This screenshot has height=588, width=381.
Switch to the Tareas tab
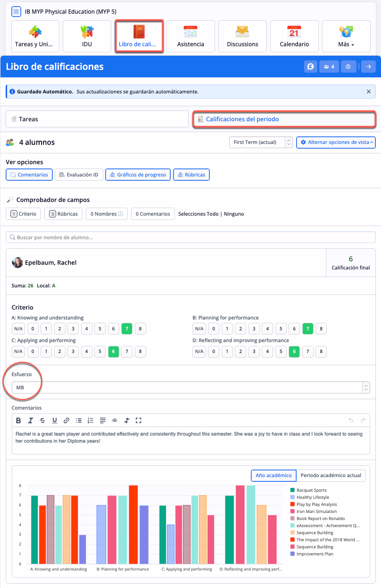click(x=97, y=119)
